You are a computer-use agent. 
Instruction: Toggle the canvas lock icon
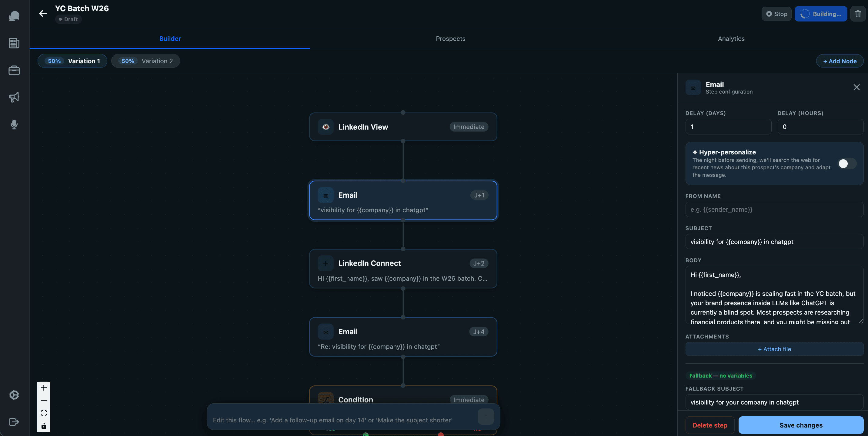tap(43, 426)
